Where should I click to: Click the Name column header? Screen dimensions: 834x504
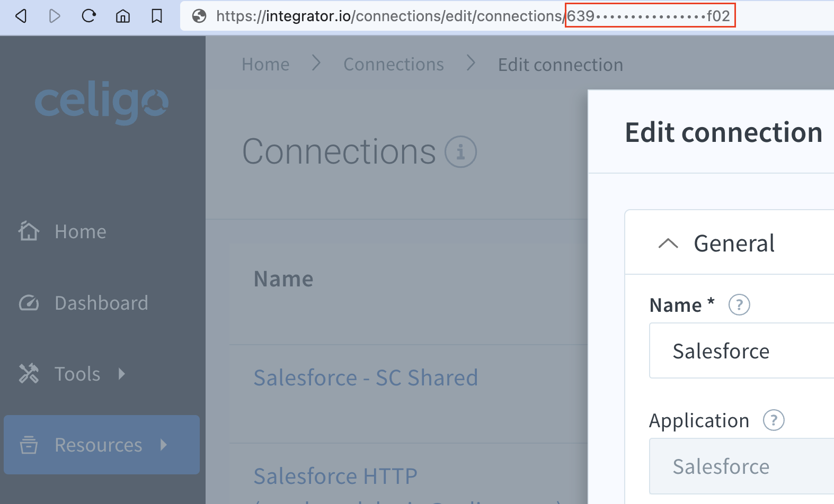(x=283, y=279)
